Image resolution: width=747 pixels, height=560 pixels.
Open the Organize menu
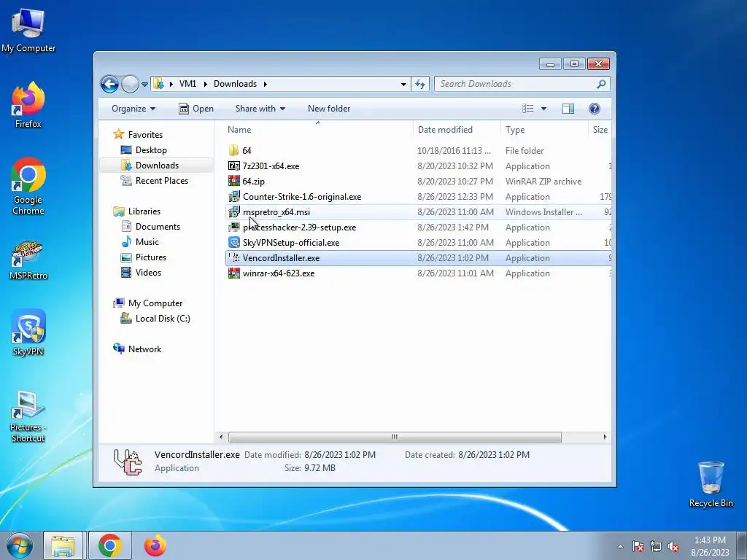click(x=133, y=109)
